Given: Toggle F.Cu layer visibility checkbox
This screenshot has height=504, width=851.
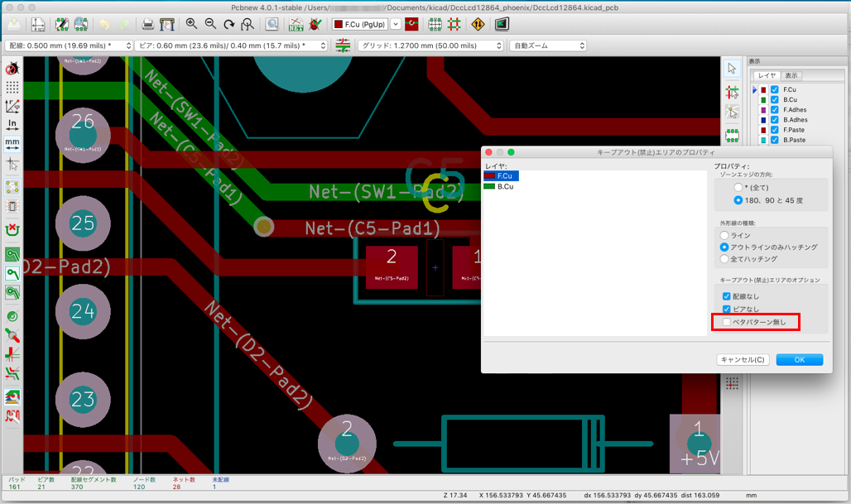Looking at the screenshot, I should (775, 89).
